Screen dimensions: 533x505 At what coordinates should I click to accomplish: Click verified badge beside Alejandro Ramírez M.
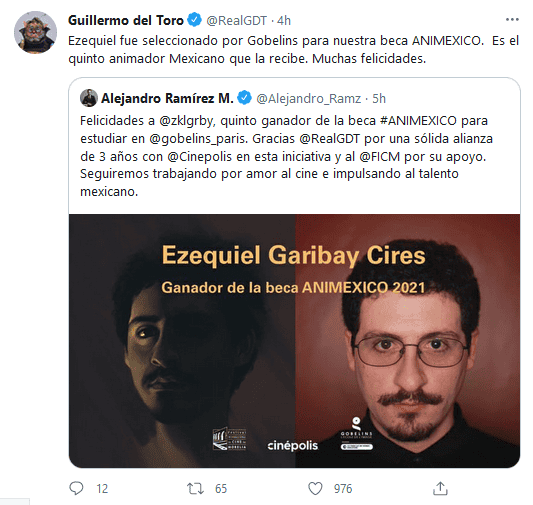tap(244, 98)
